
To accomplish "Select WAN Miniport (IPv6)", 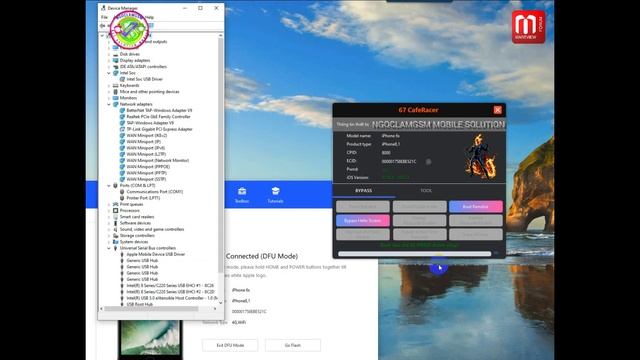I will pyautogui.click(x=146, y=148).
